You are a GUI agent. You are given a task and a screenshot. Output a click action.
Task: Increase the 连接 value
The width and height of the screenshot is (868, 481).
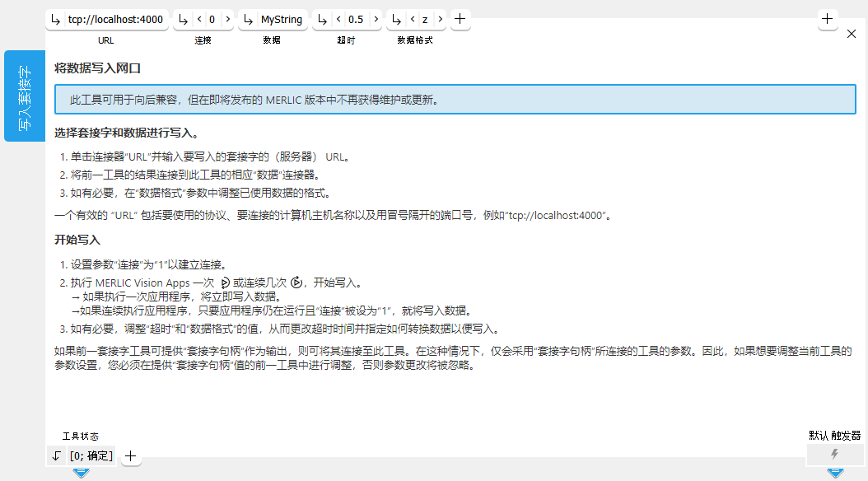point(226,20)
